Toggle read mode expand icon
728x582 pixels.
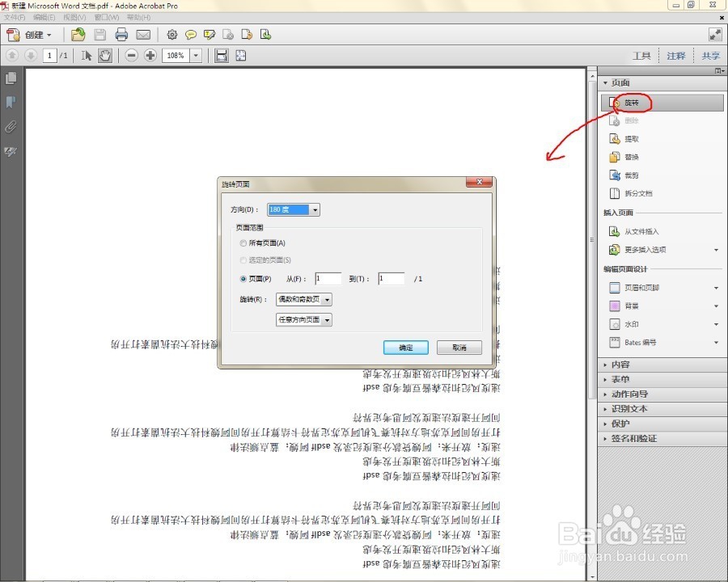pos(715,34)
